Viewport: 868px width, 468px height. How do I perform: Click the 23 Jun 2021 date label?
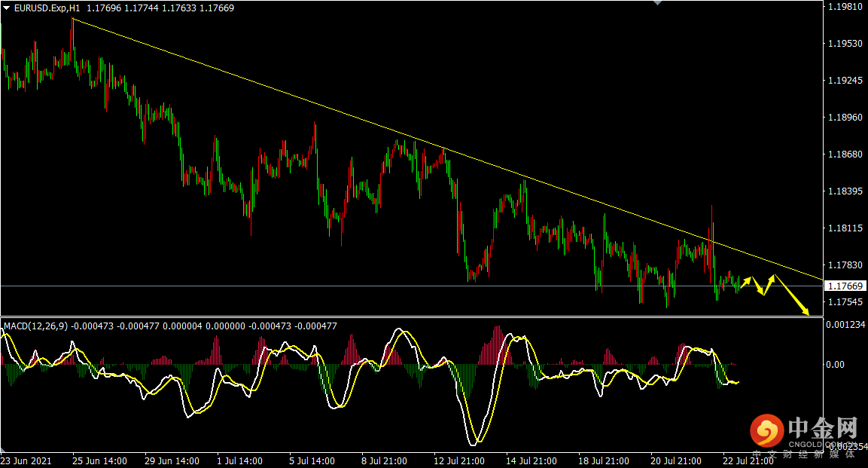click(26, 460)
